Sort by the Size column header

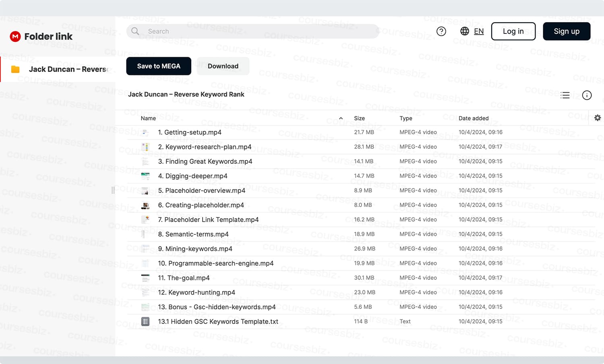(x=359, y=118)
